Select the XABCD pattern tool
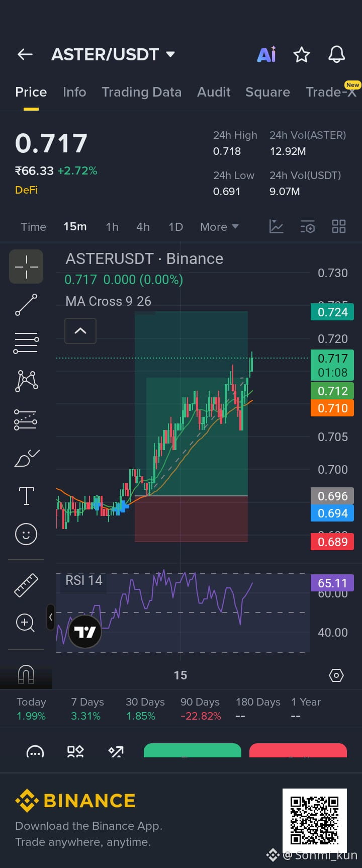The image size is (362, 868). click(x=26, y=381)
